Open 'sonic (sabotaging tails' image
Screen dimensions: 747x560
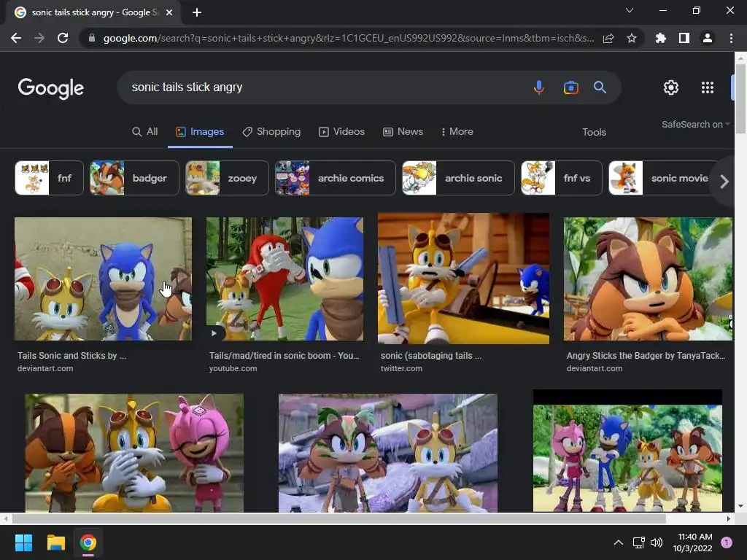[463, 278]
